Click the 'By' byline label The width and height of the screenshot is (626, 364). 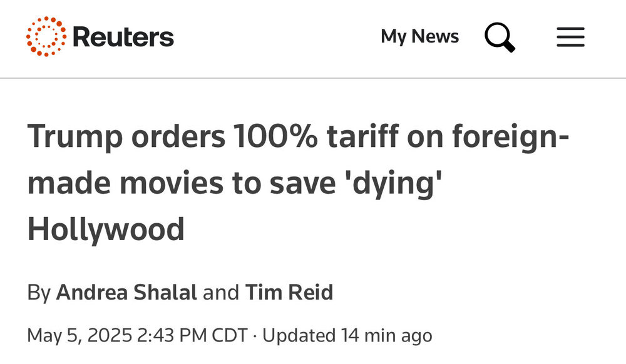38,293
